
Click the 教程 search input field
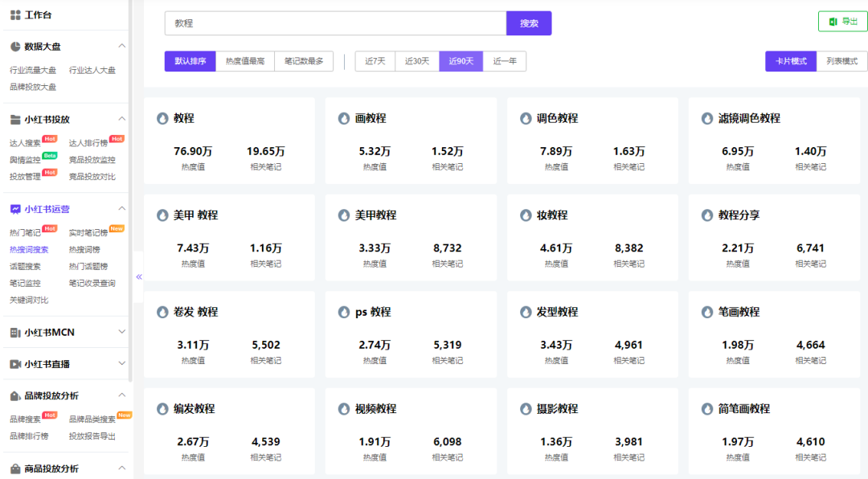coord(335,23)
